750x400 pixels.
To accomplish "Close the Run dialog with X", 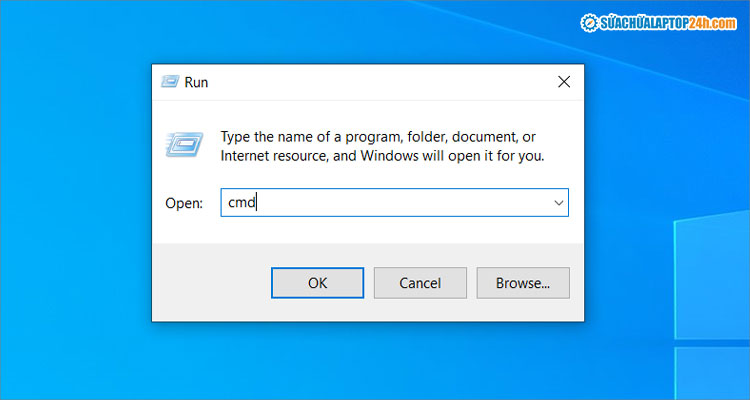I will [x=564, y=82].
